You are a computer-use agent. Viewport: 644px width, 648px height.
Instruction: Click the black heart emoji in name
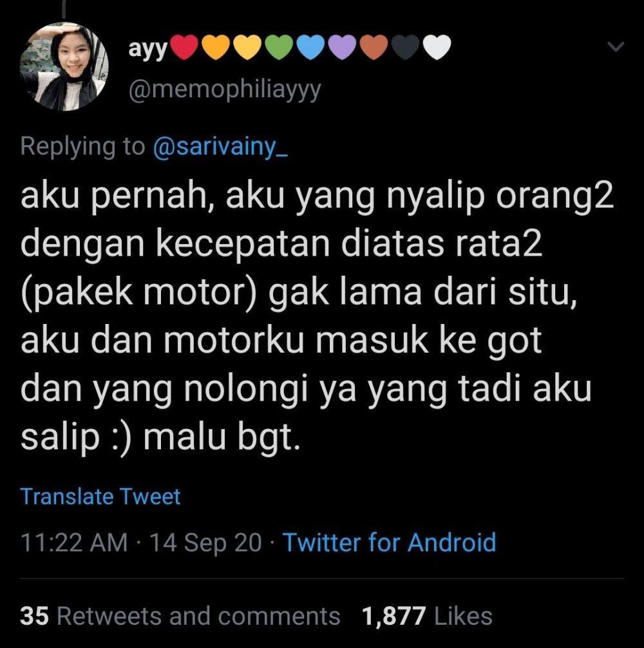(x=406, y=48)
